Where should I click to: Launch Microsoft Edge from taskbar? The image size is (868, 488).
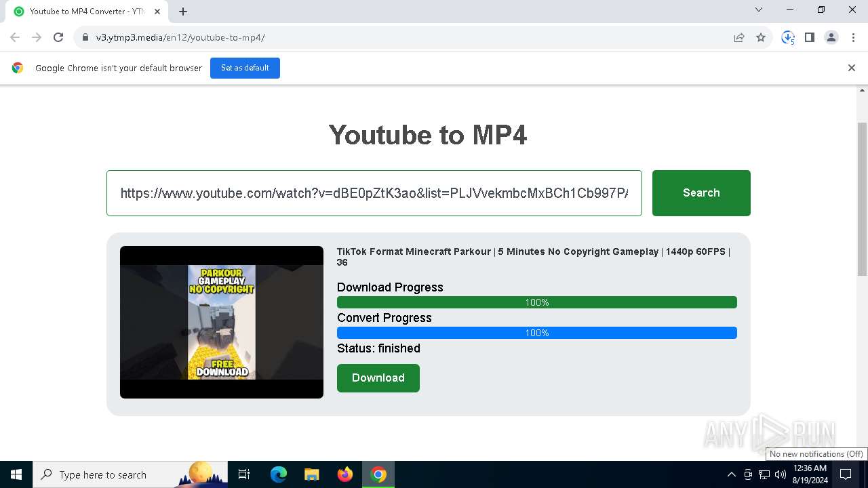click(279, 474)
